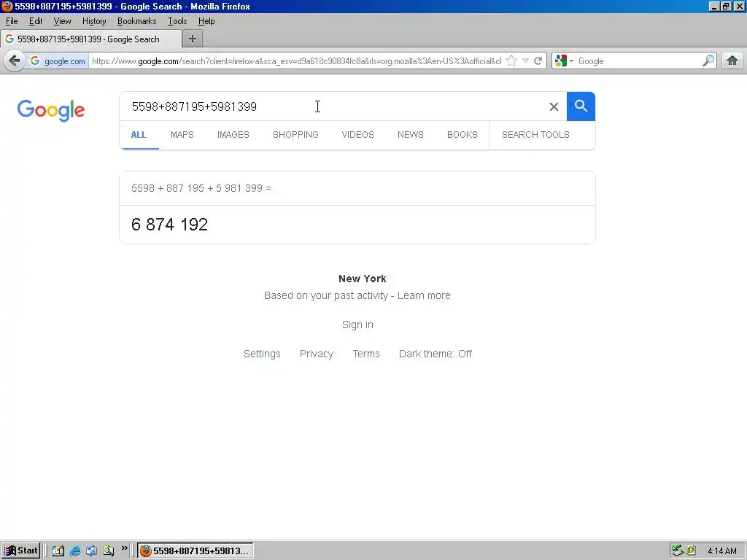
Task: Open the URL history dropdown arrow
Action: tap(525, 61)
